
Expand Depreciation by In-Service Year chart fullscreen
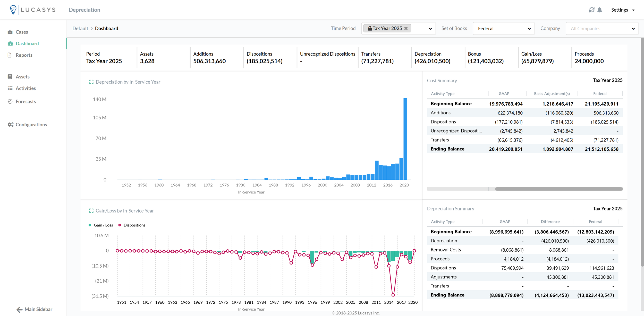(91, 82)
